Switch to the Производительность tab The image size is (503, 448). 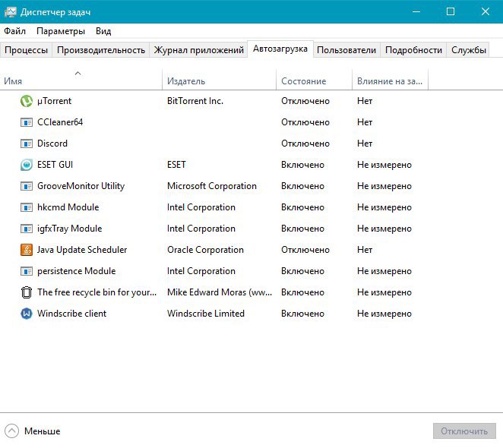[x=101, y=50]
